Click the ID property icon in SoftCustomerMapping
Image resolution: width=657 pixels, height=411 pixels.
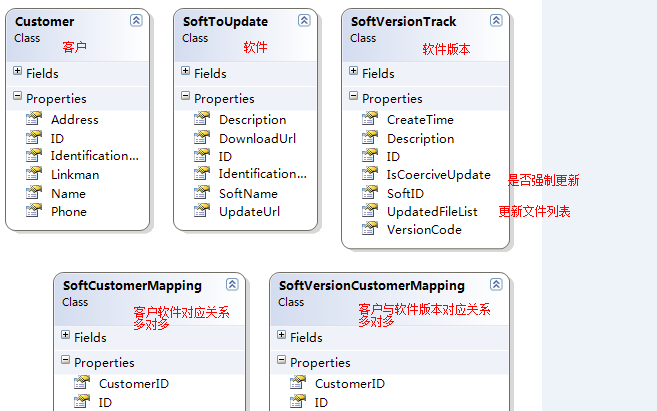tap(82, 401)
